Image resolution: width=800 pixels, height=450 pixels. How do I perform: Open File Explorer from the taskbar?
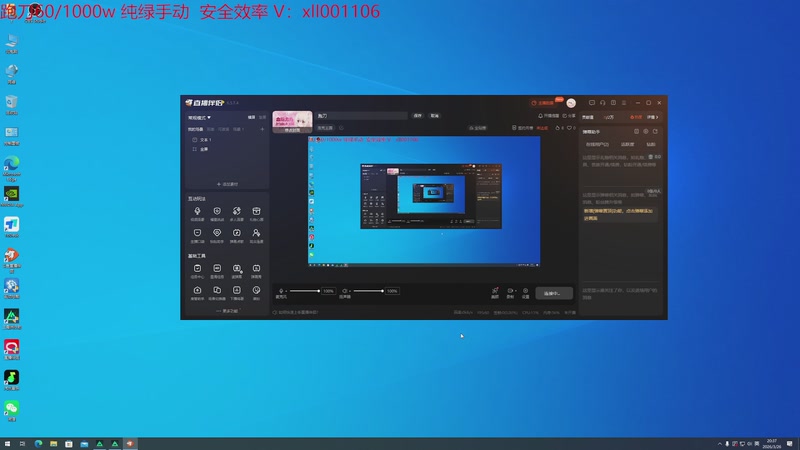53,444
